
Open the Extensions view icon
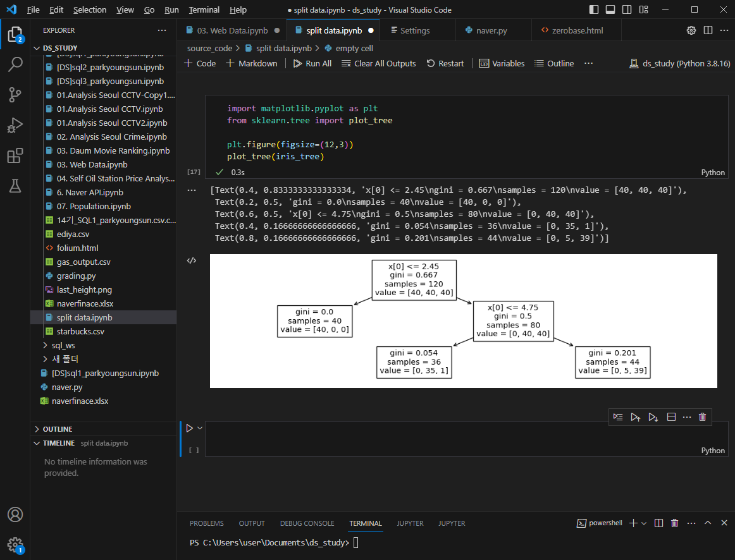point(15,156)
